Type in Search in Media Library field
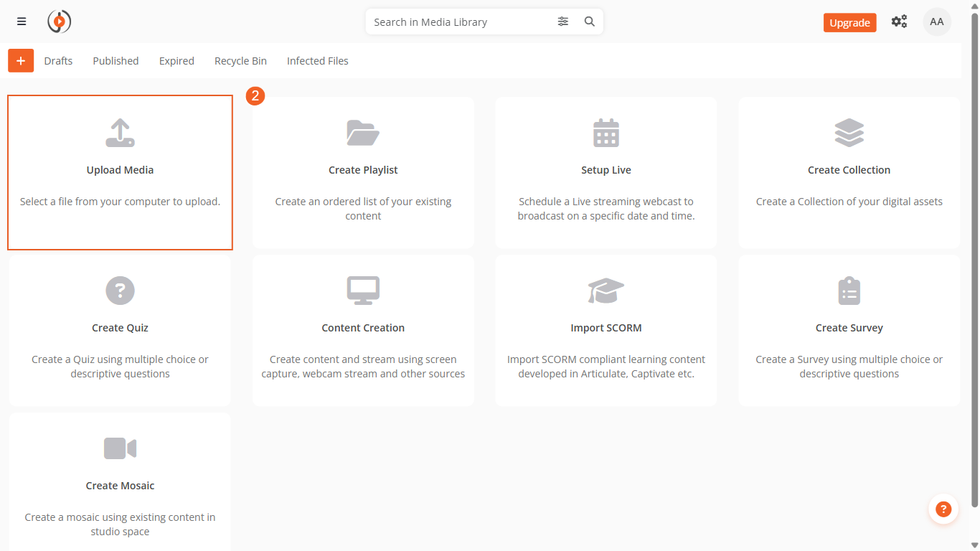Screen dimensions: 980x551 459,22
